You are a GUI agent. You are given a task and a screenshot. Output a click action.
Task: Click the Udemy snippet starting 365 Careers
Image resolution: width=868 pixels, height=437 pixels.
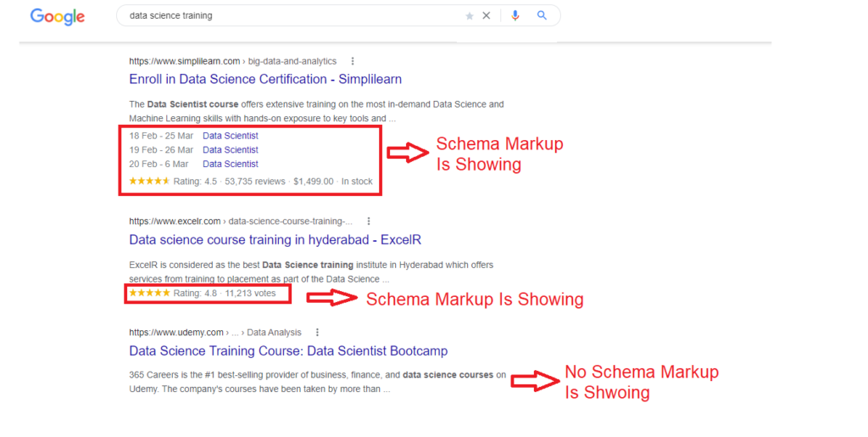(318, 382)
